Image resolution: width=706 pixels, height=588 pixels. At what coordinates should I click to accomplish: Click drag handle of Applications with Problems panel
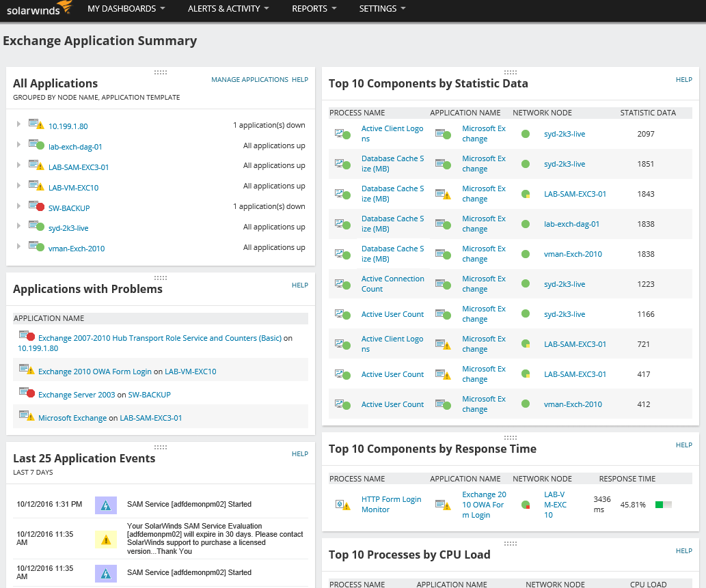[x=161, y=278]
